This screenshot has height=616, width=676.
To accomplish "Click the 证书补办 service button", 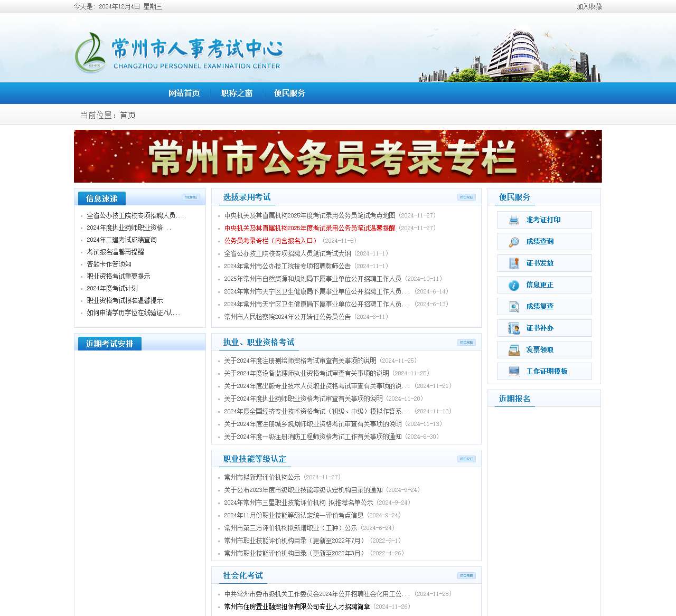I will click(544, 328).
